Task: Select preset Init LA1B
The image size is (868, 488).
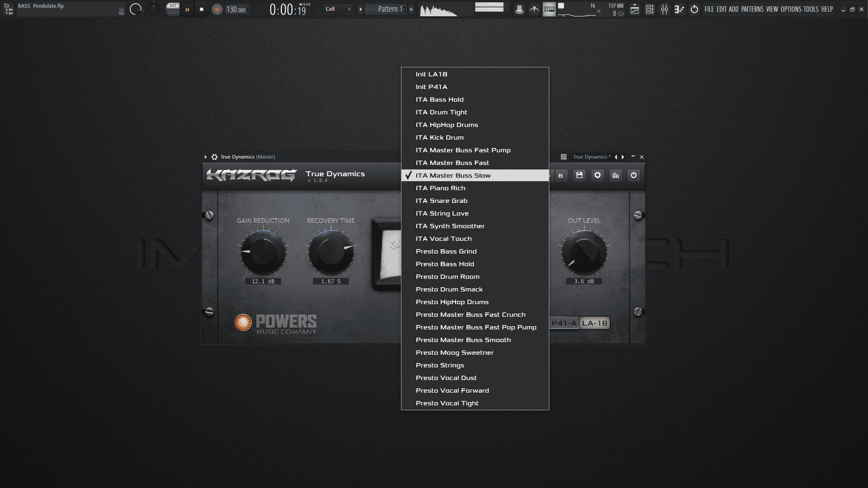Action: click(x=475, y=74)
